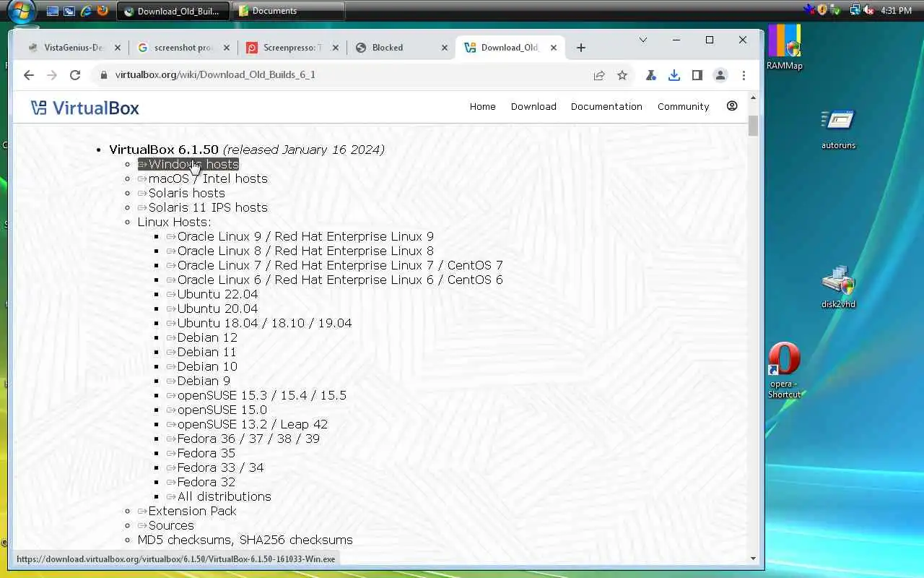This screenshot has height=578, width=924.
Task: Open Solaris hosts link
Action: pos(181,193)
